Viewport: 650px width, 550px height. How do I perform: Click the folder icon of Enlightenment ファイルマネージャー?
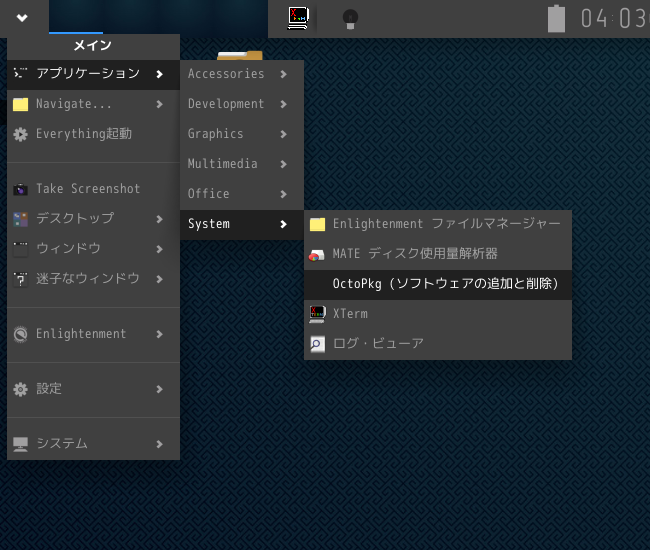click(x=318, y=225)
